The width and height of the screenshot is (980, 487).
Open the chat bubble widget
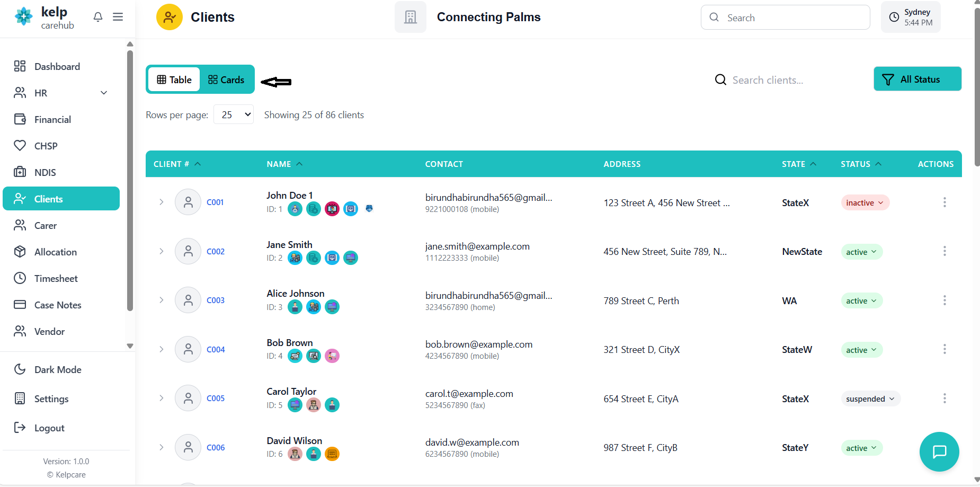[939, 451]
